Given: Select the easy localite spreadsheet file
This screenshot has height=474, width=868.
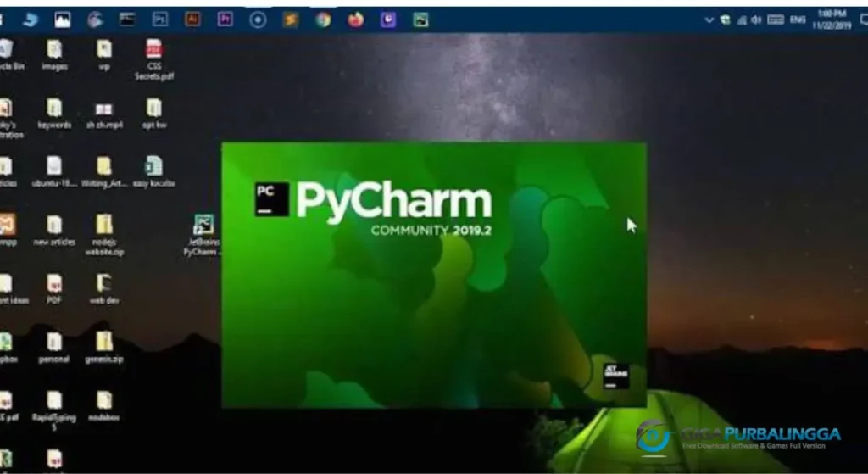Looking at the screenshot, I should coord(154,172).
